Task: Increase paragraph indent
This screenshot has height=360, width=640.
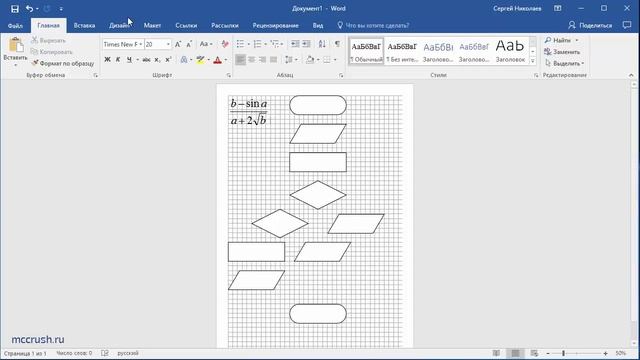Action: tap(306, 44)
